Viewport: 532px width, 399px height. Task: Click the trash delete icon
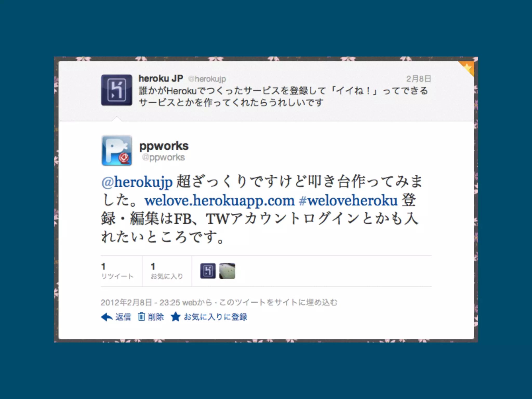click(141, 316)
